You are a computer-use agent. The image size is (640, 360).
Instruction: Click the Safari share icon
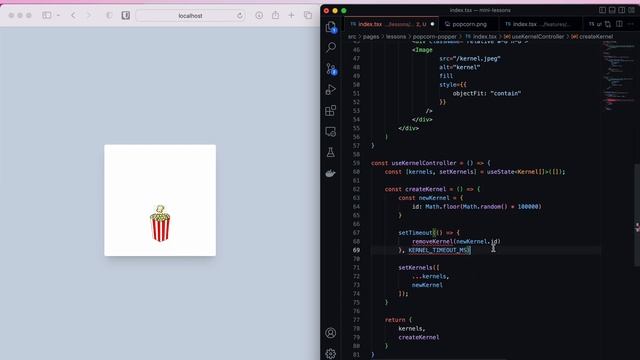click(276, 16)
